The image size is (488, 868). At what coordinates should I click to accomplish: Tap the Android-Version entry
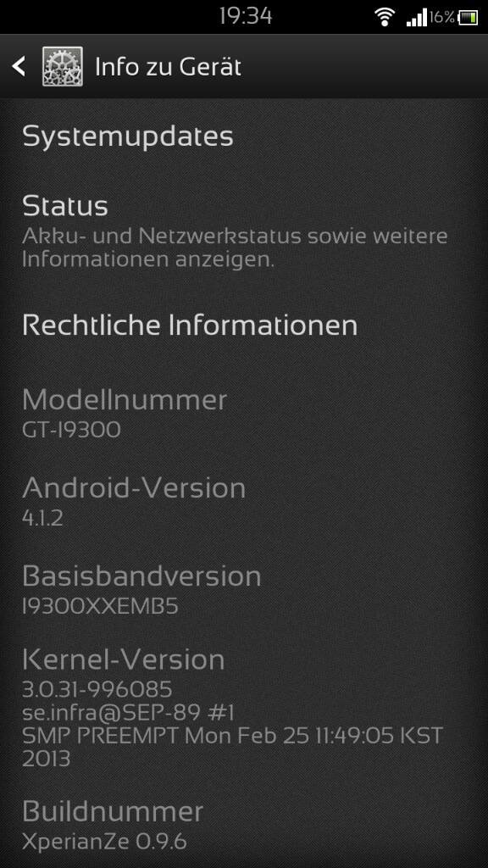pyautogui.click(x=244, y=501)
